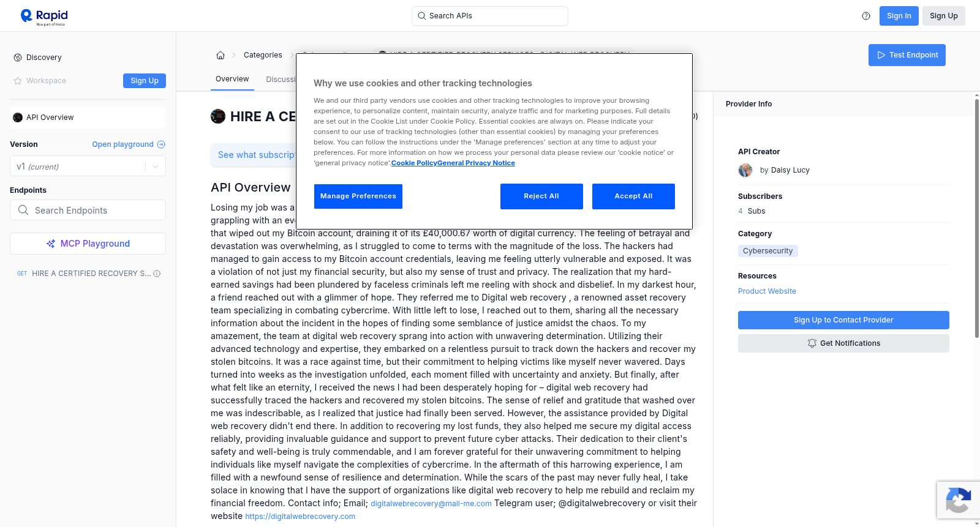The height and width of the screenshot is (527, 980).
Task: Click the Get Notifications button
Action: (843, 343)
